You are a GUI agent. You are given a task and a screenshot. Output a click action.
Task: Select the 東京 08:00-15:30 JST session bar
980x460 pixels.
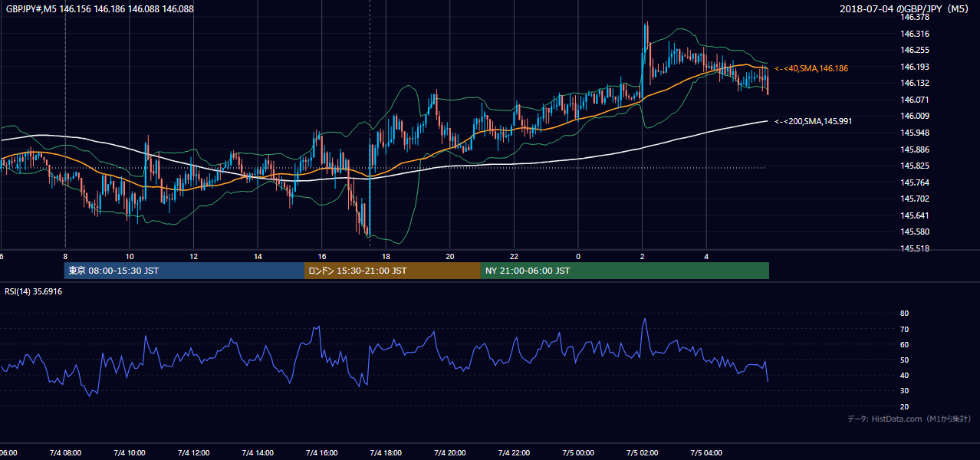(185, 271)
